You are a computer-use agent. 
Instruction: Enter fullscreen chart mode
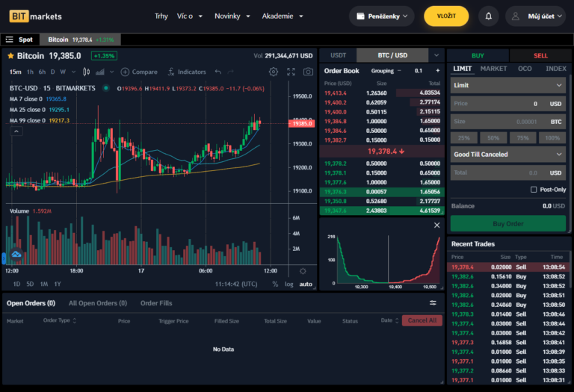click(291, 72)
